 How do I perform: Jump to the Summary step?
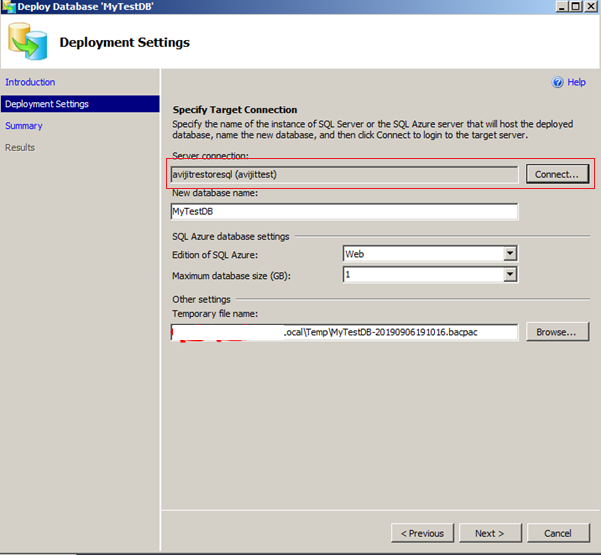(x=24, y=126)
